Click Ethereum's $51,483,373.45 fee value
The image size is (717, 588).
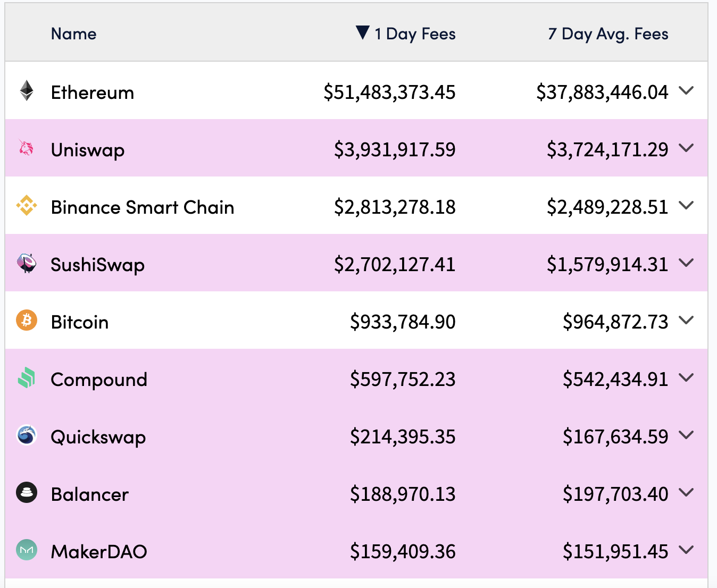pyautogui.click(x=390, y=93)
